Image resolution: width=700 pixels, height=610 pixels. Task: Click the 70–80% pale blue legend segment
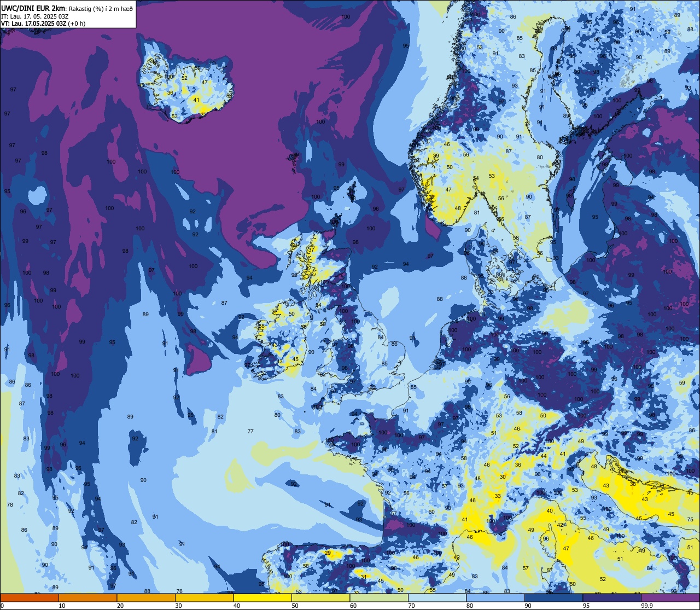[437, 597]
